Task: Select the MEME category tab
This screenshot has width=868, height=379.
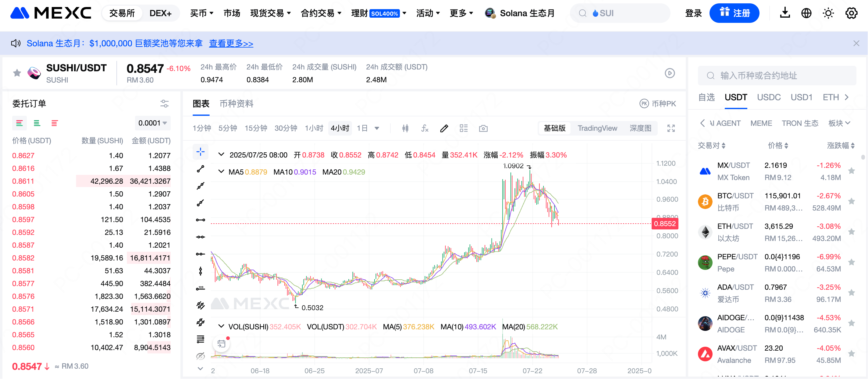Action: [x=761, y=123]
